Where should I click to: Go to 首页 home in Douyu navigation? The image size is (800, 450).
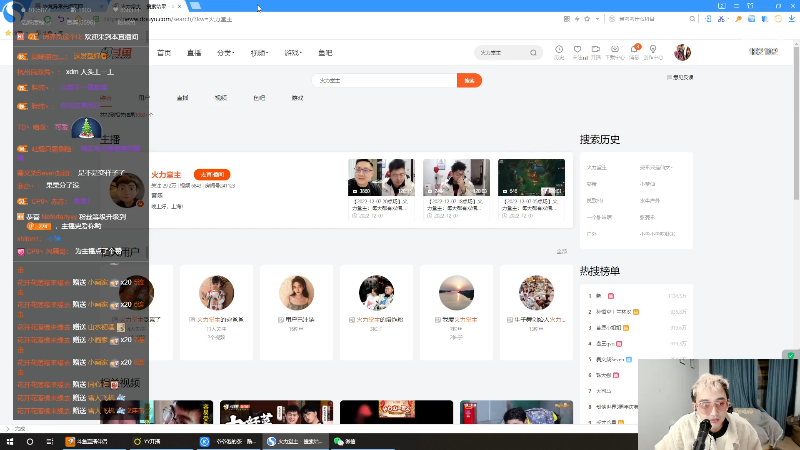(164, 53)
